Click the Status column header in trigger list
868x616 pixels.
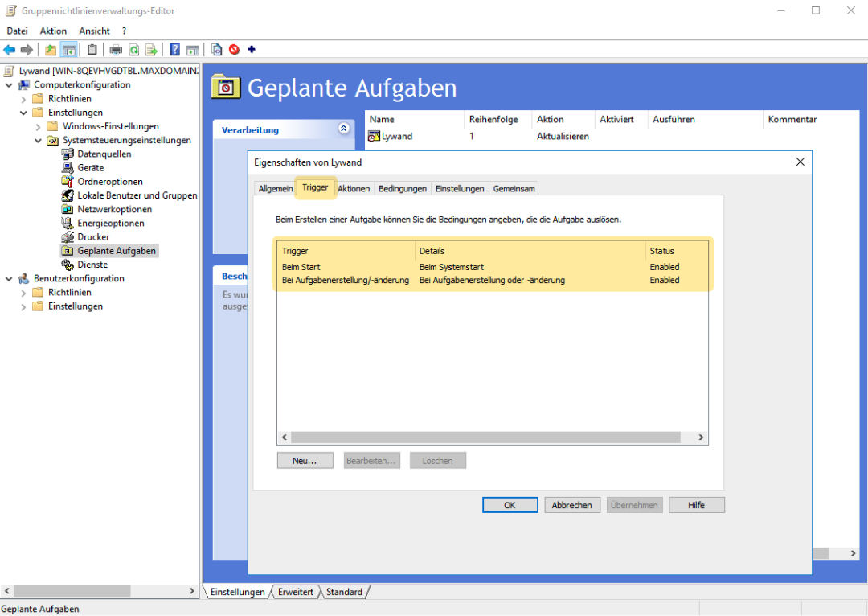(x=677, y=251)
